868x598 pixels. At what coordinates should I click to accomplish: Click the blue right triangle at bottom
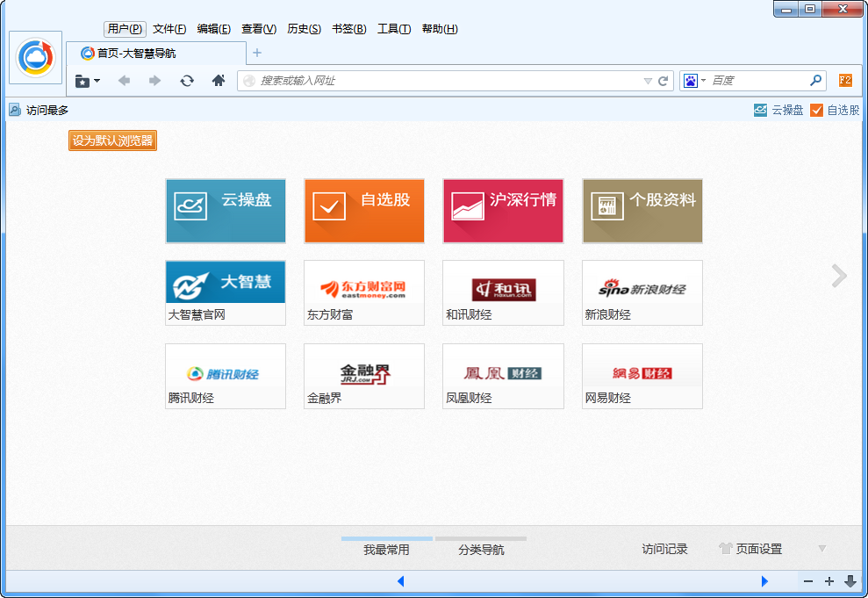coord(764,580)
